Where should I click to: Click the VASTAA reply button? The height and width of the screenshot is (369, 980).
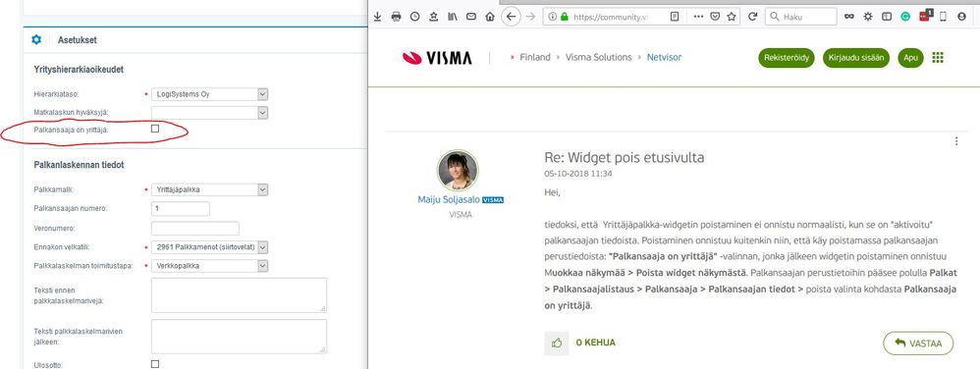pos(918,343)
